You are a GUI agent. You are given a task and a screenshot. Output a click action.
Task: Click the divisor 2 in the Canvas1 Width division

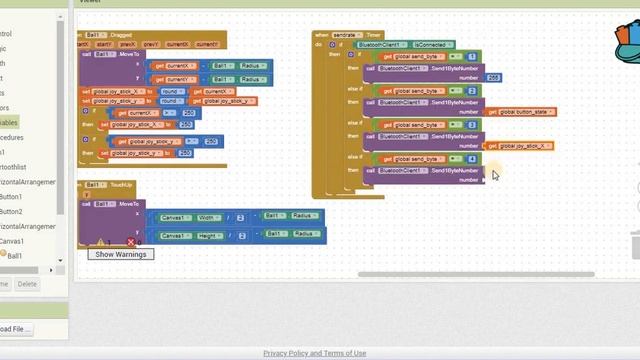coord(240,218)
